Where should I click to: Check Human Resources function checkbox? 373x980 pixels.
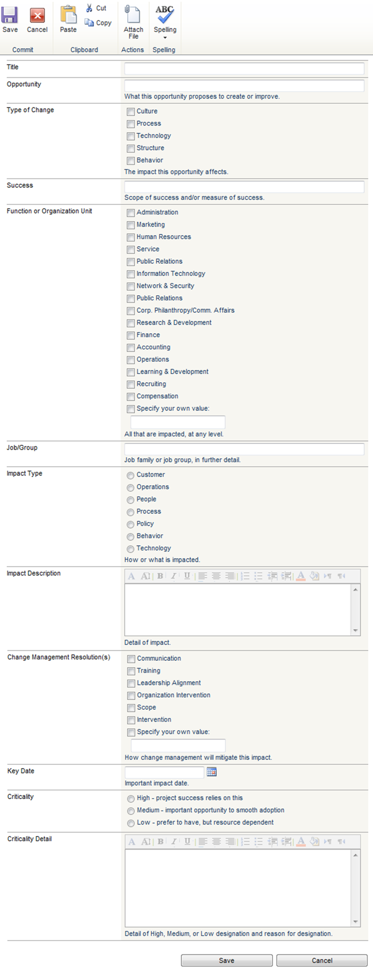pos(130,237)
